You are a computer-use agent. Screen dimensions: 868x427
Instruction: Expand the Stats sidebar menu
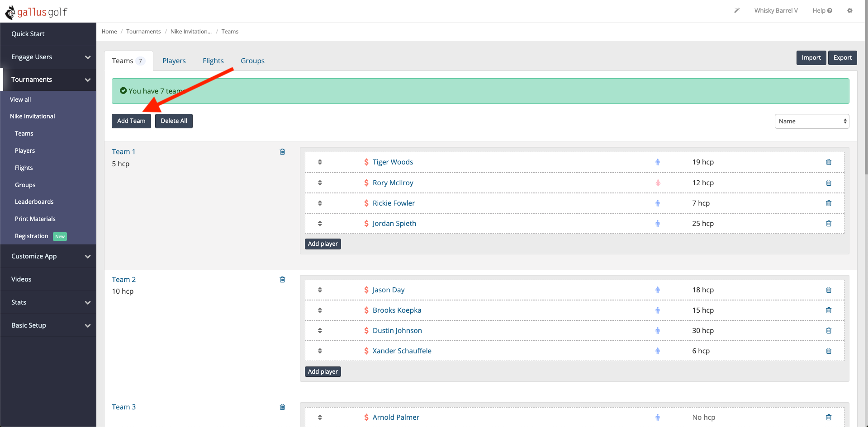click(x=48, y=302)
